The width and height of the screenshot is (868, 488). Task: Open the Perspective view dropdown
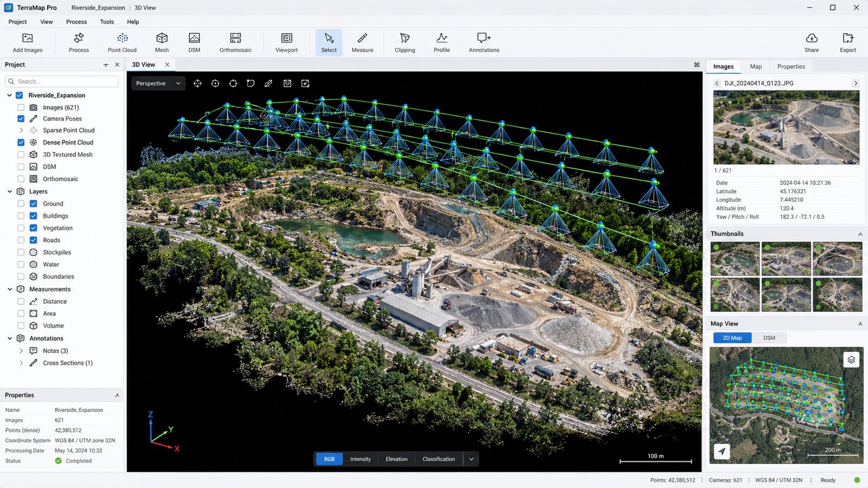click(x=158, y=84)
